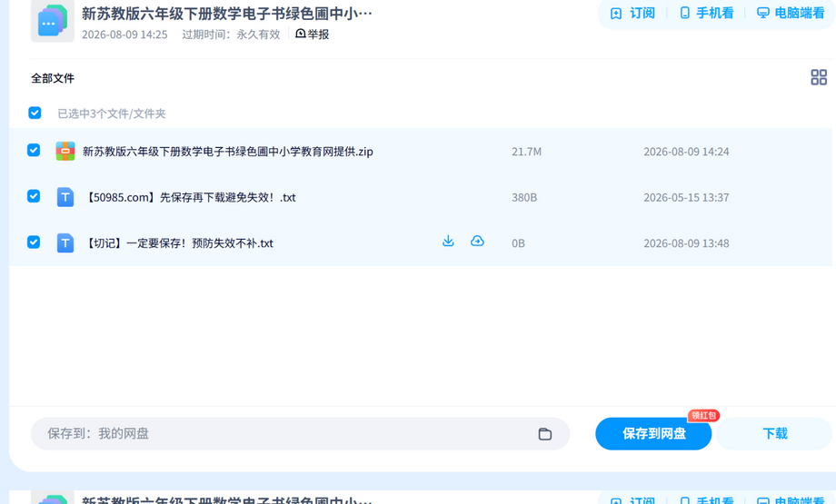Open folder picker icon in save path
The height and width of the screenshot is (504, 836).
coord(544,434)
